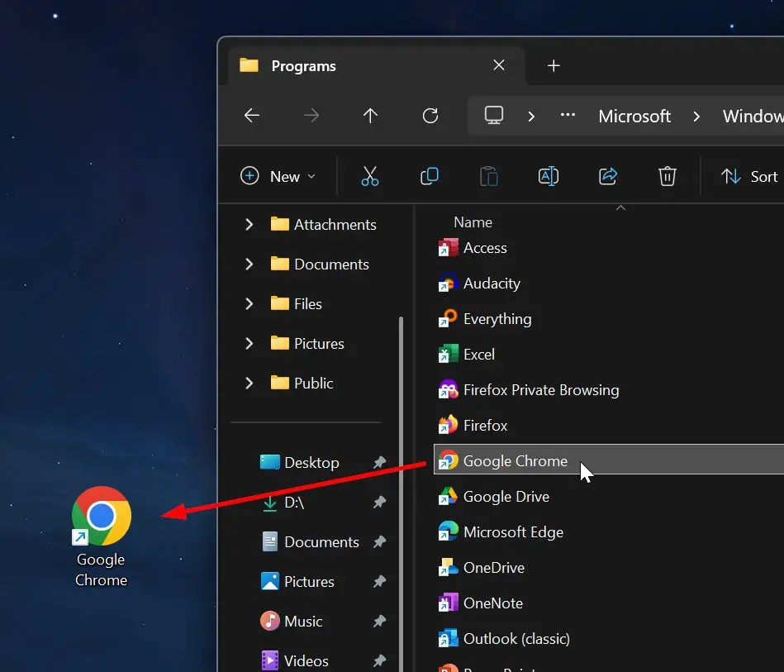Go up one folder level

(370, 116)
